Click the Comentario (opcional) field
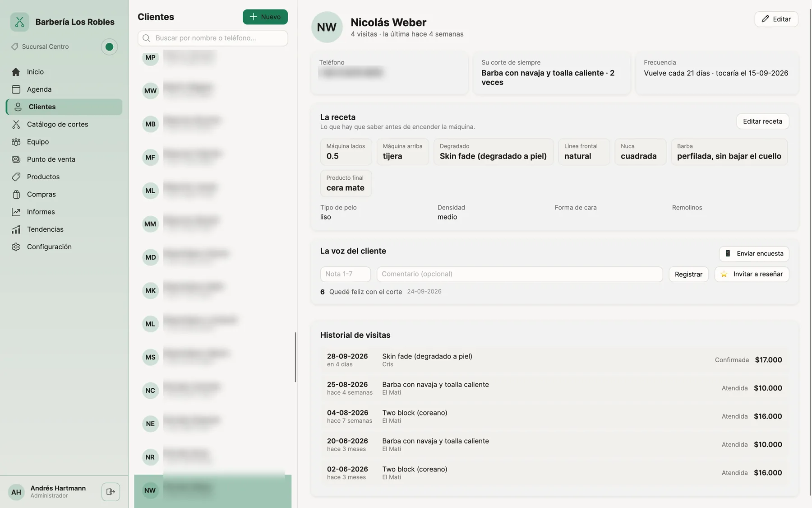This screenshot has width=812, height=508. 520,274
